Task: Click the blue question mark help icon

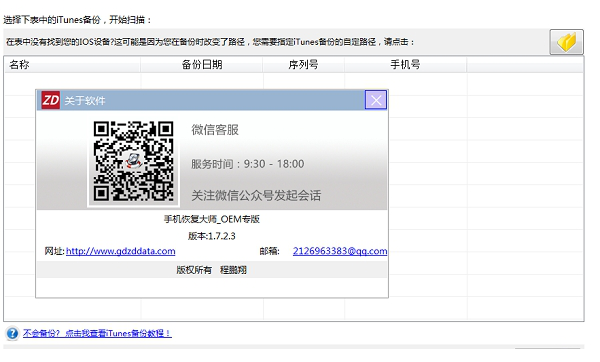Action: click(x=12, y=333)
